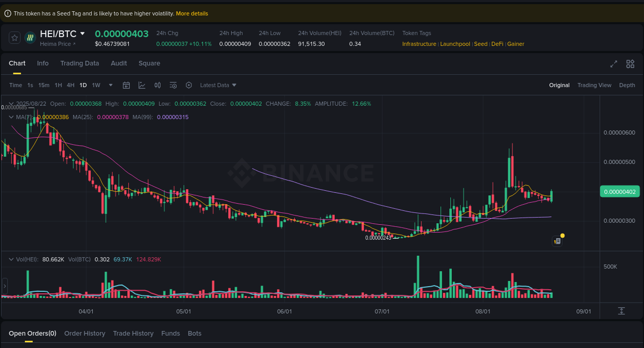Screen dimensions: 644x348
Task: Collapse the MA indicator row chevron
Action: (x=11, y=117)
